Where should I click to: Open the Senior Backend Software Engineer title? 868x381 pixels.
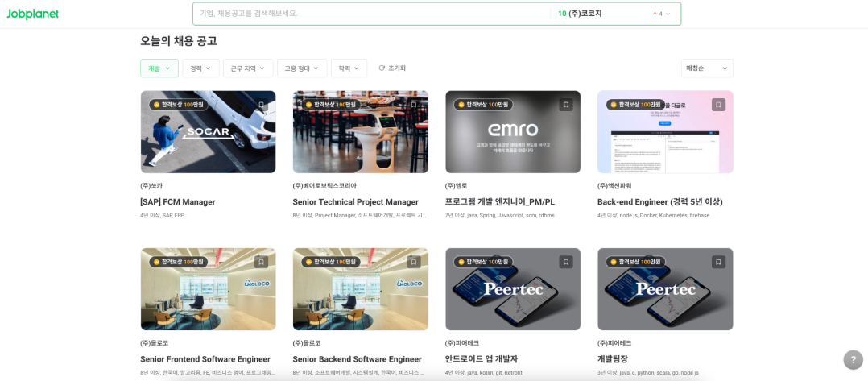357,359
